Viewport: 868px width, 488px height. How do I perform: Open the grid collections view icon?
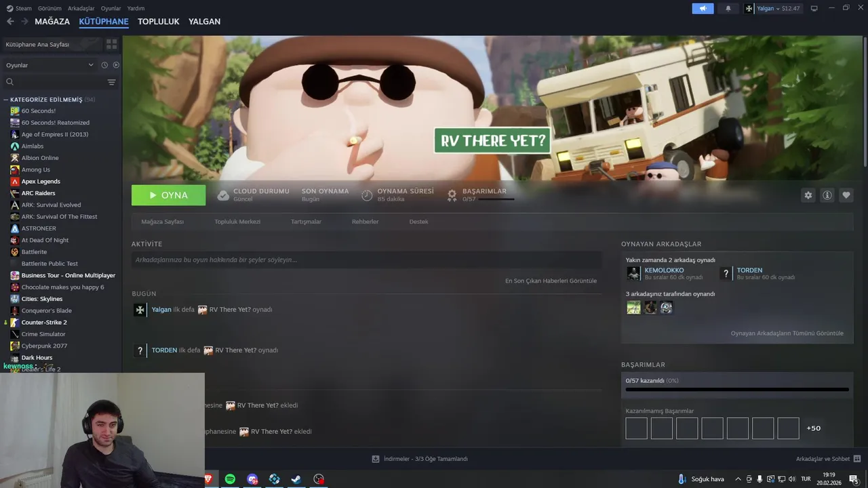pos(112,44)
